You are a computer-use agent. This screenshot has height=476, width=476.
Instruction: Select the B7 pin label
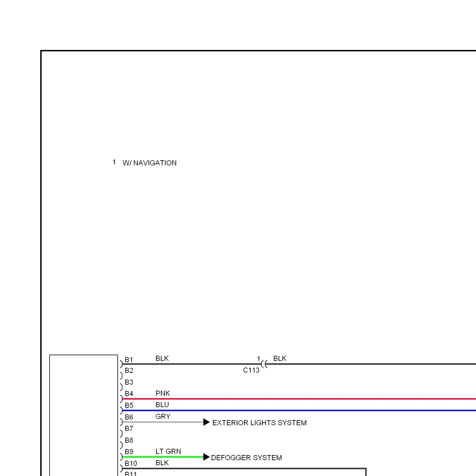(129, 428)
